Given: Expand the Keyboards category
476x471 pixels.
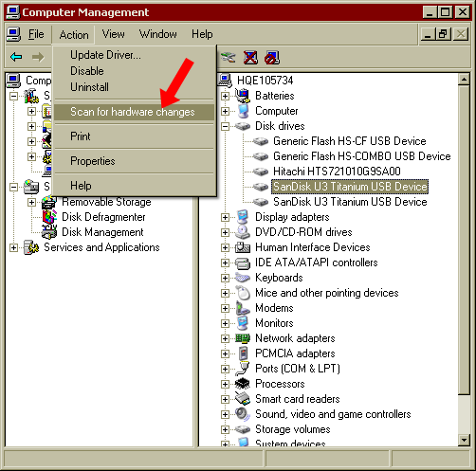Looking at the screenshot, I should [x=225, y=278].
